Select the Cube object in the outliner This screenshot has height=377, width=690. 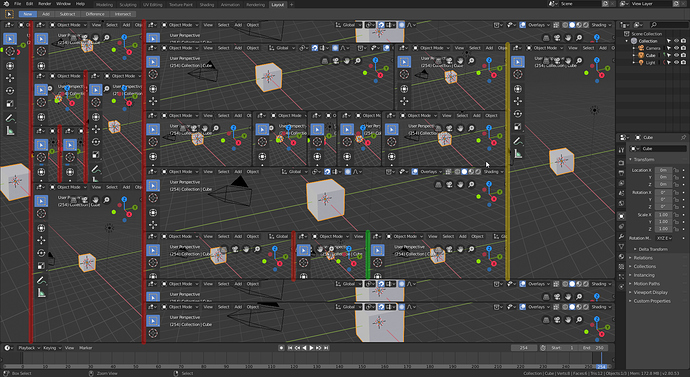coord(650,55)
